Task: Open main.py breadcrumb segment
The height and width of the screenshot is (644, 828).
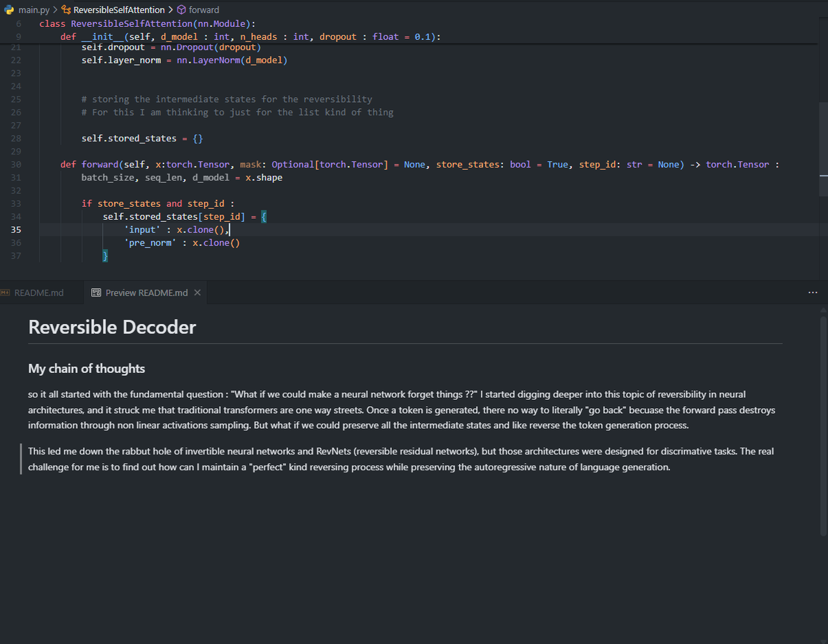Action: coord(33,10)
